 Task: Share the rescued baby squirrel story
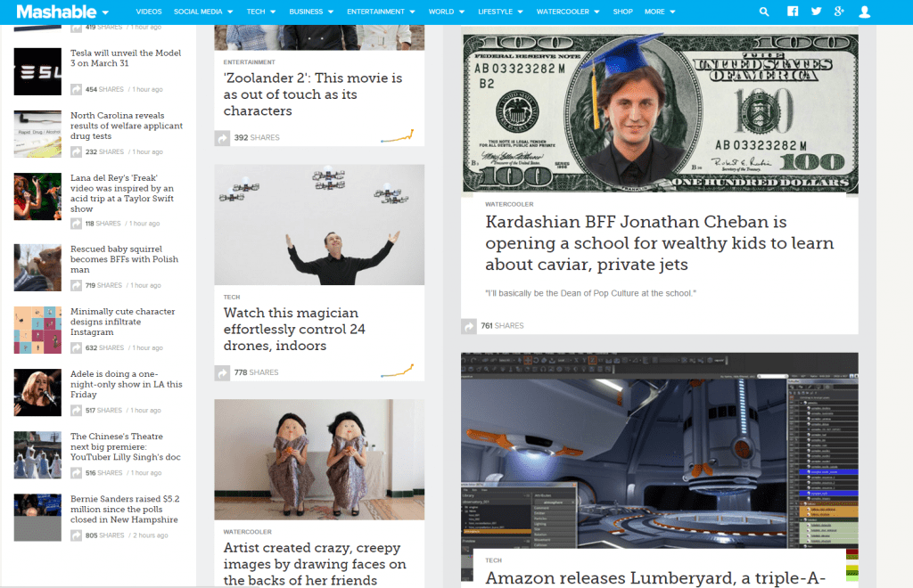tap(77, 286)
